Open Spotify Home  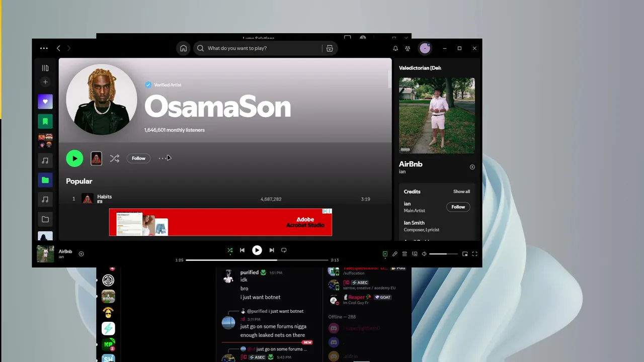(x=183, y=48)
